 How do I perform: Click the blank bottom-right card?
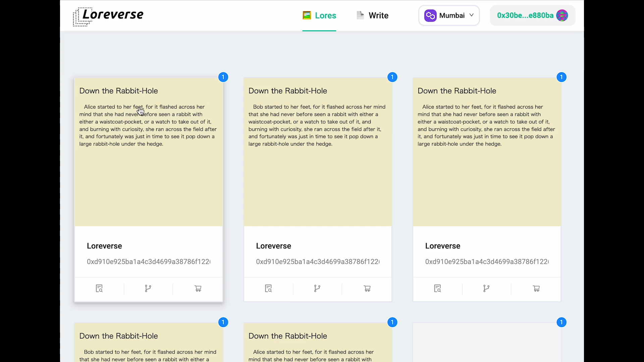point(487,342)
